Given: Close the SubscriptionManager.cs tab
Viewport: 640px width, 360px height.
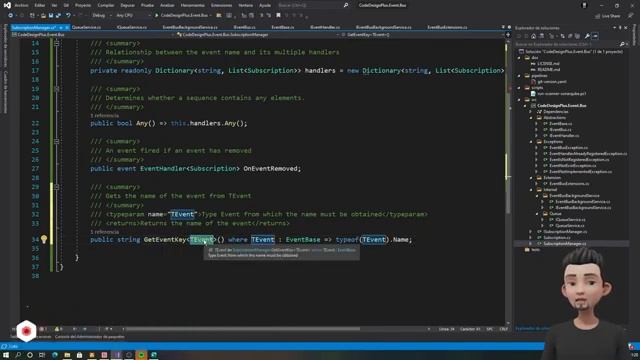Looking at the screenshot, I should (67, 27).
